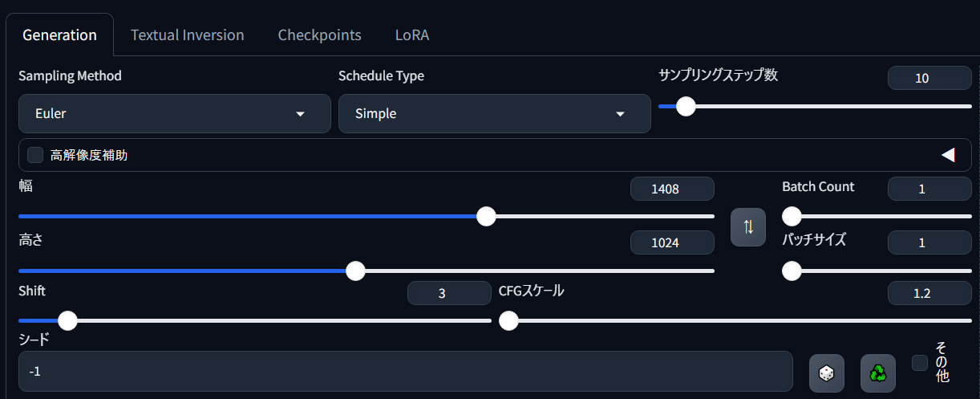Viewport: 980px width, 399px height.
Task: Expand the 高解像度補助 section triangle
Action: pyautogui.click(x=948, y=155)
